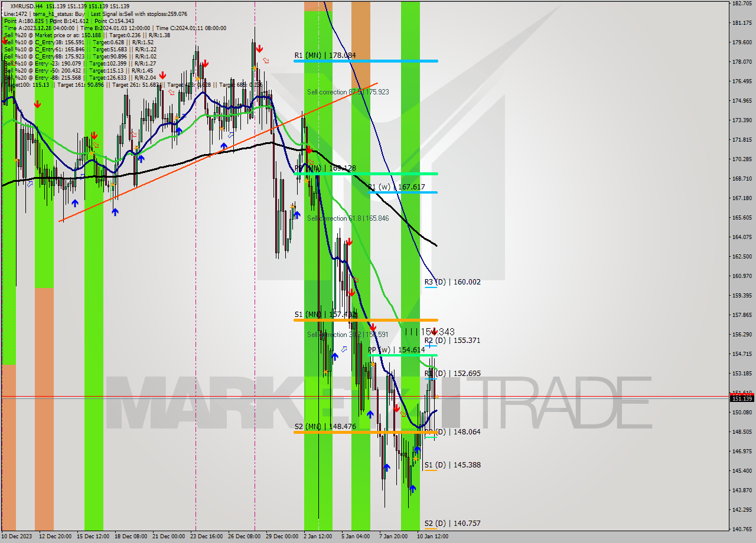The width and height of the screenshot is (756, 543).
Task: Select the 'Sell %20 @ Entry -50: 200.432' line
Action: click(79, 70)
